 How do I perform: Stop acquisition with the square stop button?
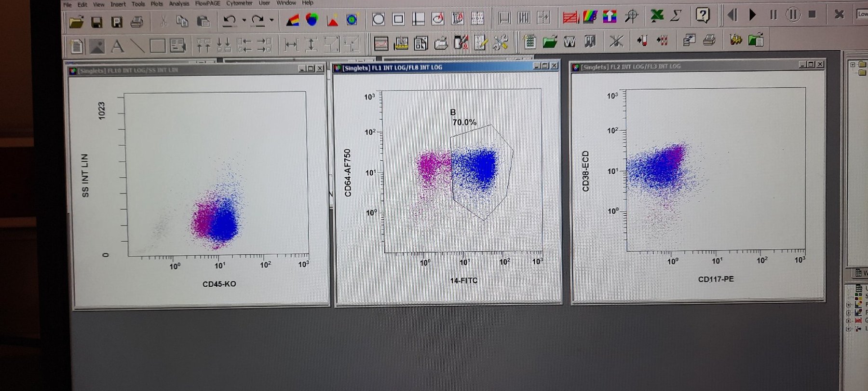pyautogui.click(x=812, y=14)
